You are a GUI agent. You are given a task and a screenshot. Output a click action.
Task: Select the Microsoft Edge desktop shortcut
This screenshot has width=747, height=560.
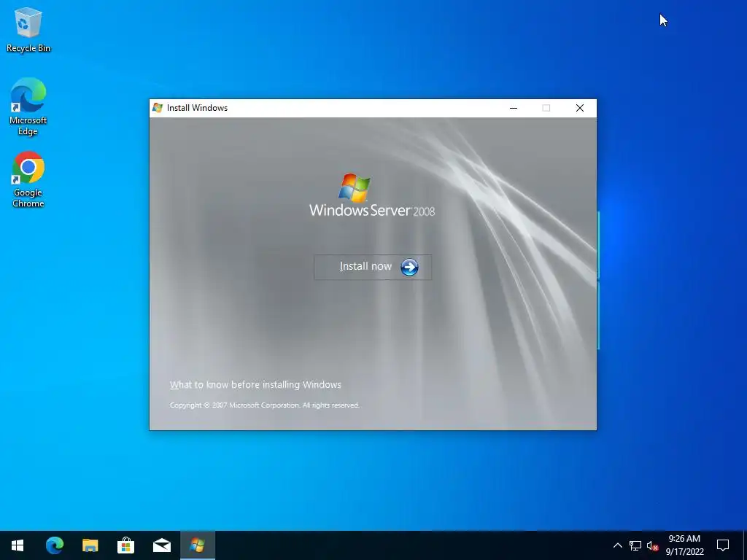(28, 106)
